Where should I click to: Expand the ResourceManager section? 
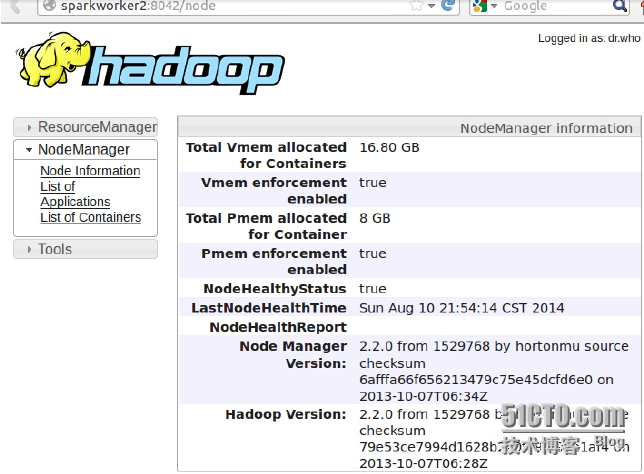click(85, 127)
